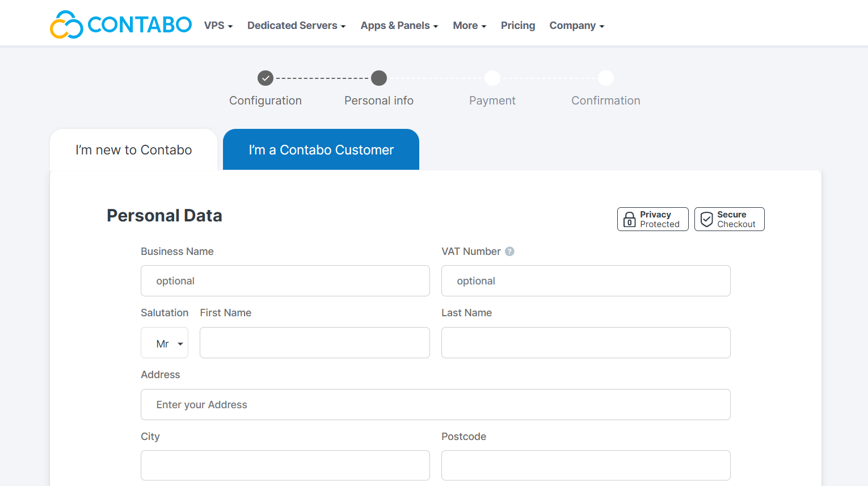Focus the City input field
This screenshot has height=486, width=868.
(x=285, y=466)
